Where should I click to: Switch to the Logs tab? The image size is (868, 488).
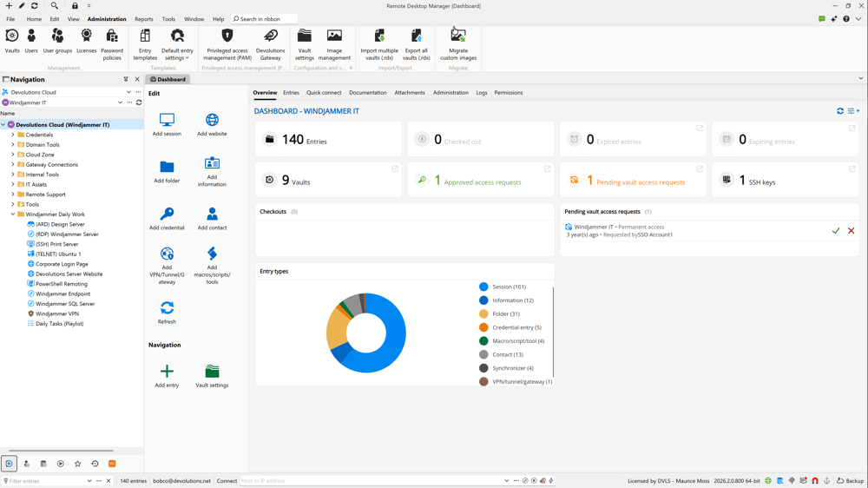482,93
